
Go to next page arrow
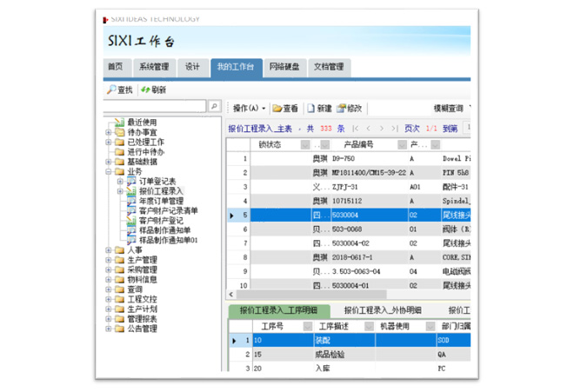[382, 129]
